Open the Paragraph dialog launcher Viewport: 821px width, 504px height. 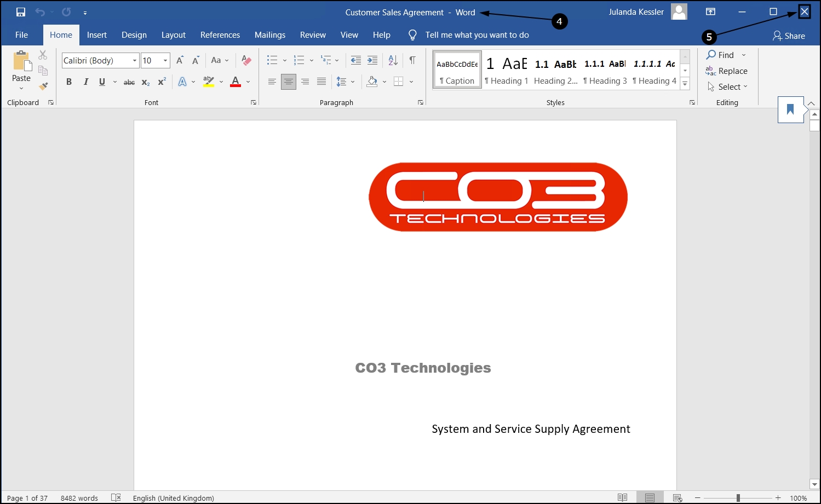click(x=421, y=102)
